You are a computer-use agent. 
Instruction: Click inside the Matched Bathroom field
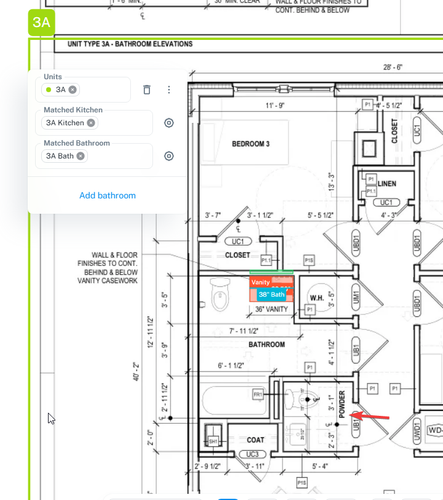[94, 156]
